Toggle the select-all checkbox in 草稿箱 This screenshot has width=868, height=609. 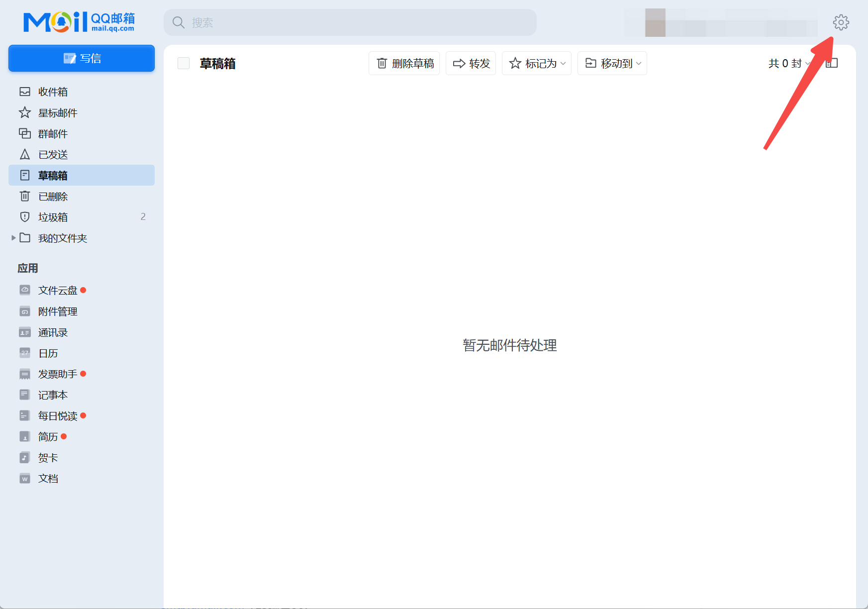pyautogui.click(x=184, y=63)
